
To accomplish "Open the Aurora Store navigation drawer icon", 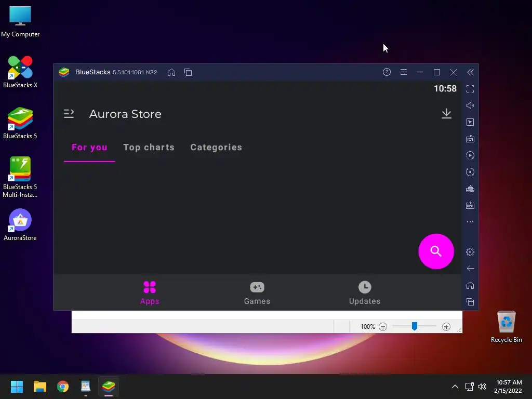I will (69, 114).
